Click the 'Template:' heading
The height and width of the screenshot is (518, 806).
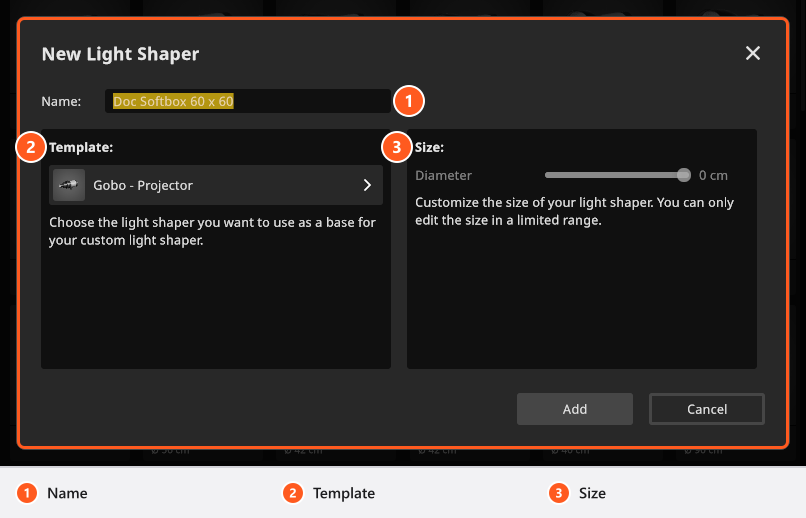[81, 147]
